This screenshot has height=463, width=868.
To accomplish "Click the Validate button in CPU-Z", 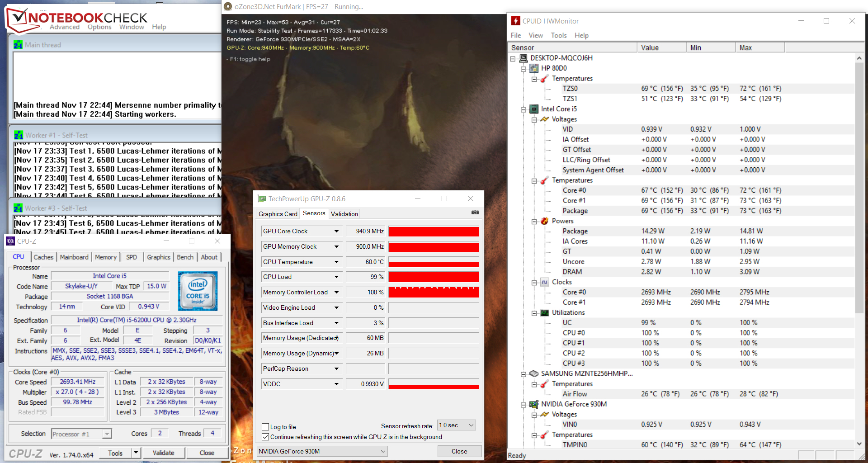I will click(164, 453).
